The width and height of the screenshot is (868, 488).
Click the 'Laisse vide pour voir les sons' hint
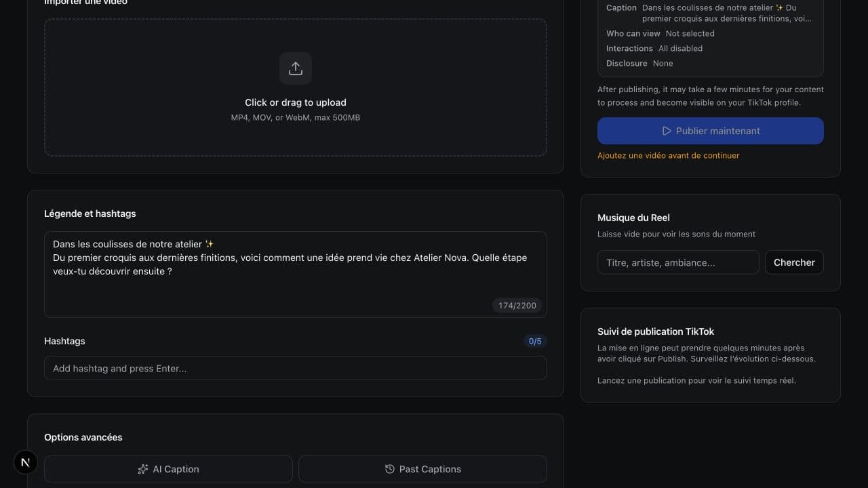[676, 234]
